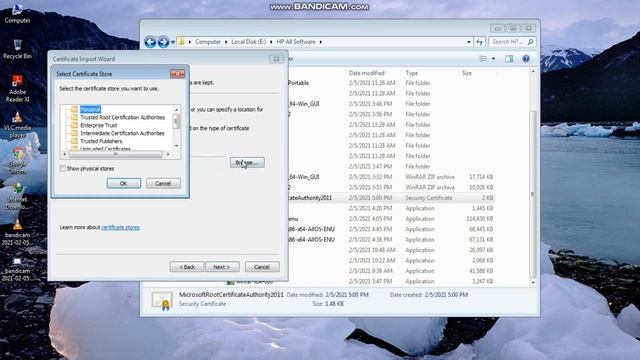Select the WinRAR ZIP archive of 17,714 KB

pyautogui.click(x=391, y=177)
